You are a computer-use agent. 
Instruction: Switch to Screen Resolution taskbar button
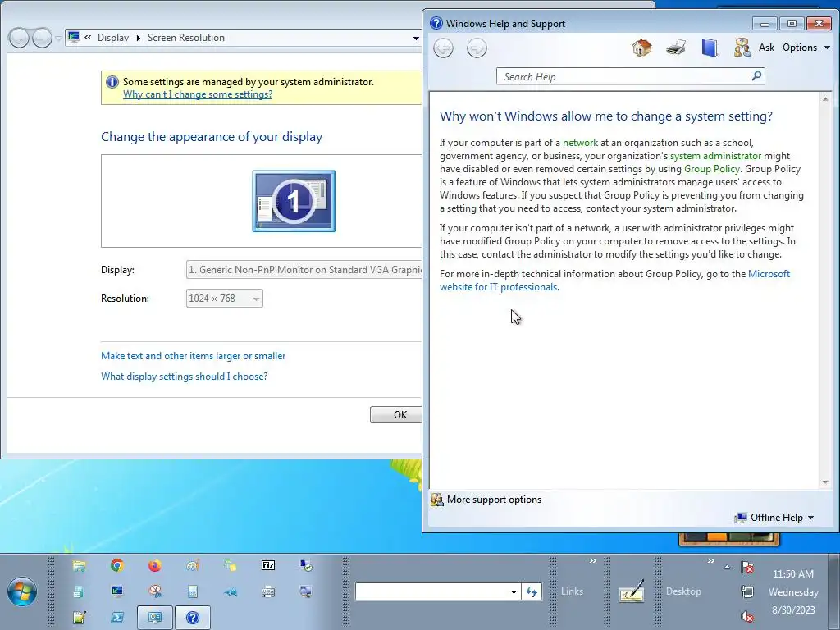click(x=155, y=618)
